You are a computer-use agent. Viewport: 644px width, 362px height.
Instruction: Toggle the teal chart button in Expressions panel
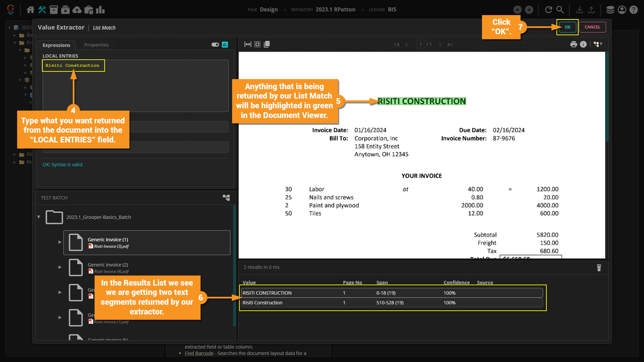(225, 45)
